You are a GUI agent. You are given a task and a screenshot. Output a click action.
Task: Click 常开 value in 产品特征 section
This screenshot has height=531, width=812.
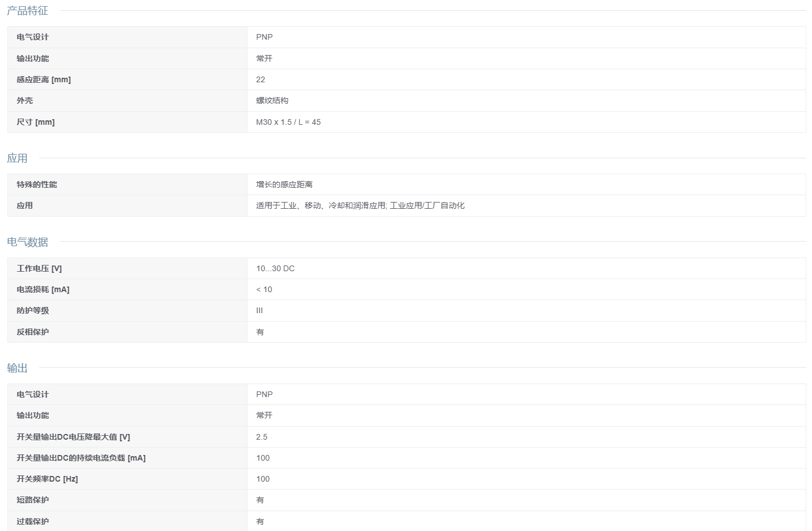[264, 58]
